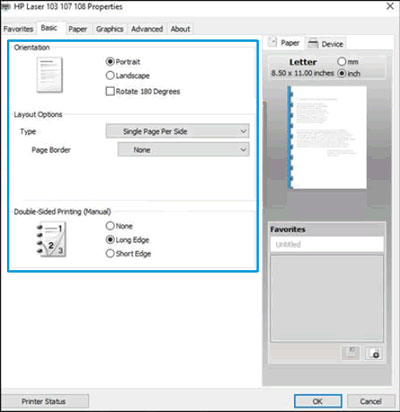Click the Device printer tab icon

click(313, 43)
